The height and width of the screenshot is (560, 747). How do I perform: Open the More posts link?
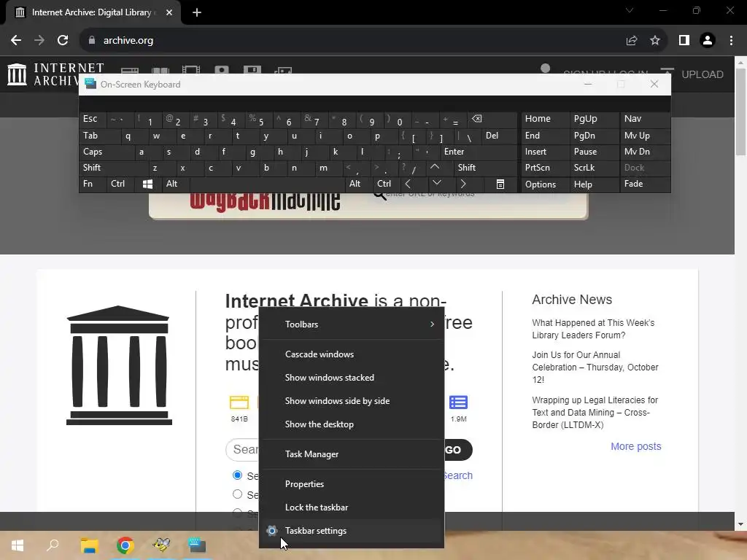[x=636, y=447]
